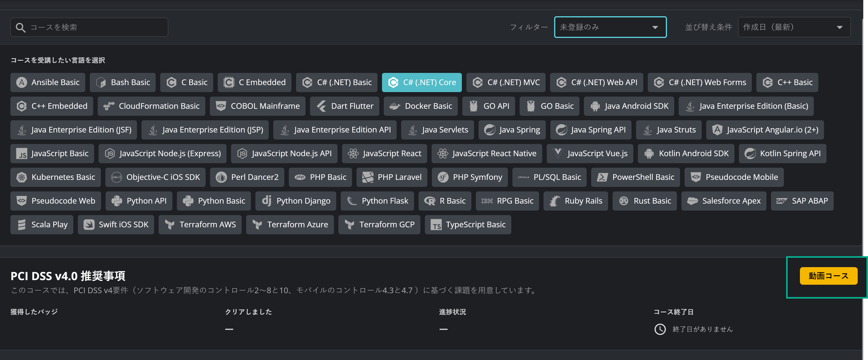868x360 pixels.
Task: Select the COBOL Mainframe chip
Action: 257,106
